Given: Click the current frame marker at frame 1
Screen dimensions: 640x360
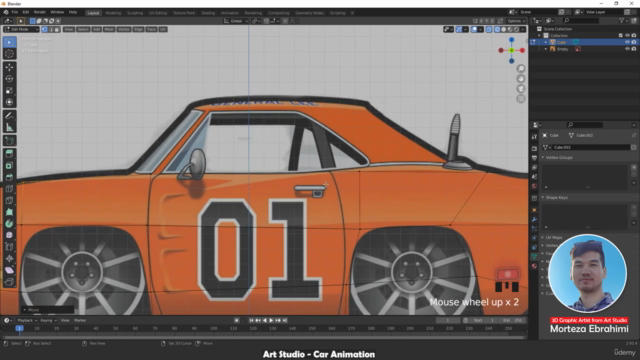Looking at the screenshot, I should 19,328.
